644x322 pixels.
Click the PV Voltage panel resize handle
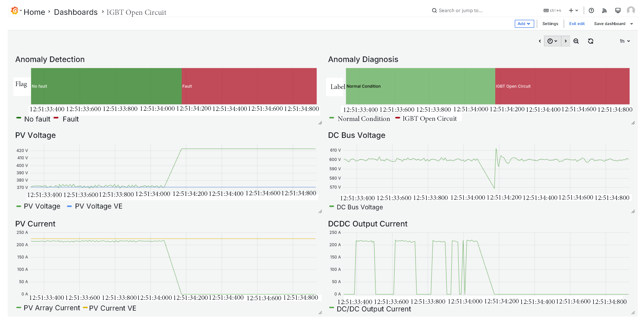coord(320,212)
